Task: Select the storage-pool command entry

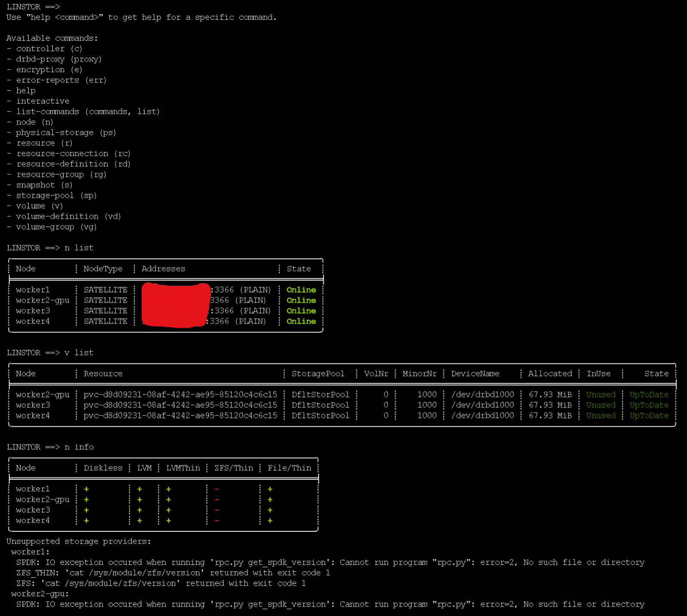Action: tap(45, 195)
